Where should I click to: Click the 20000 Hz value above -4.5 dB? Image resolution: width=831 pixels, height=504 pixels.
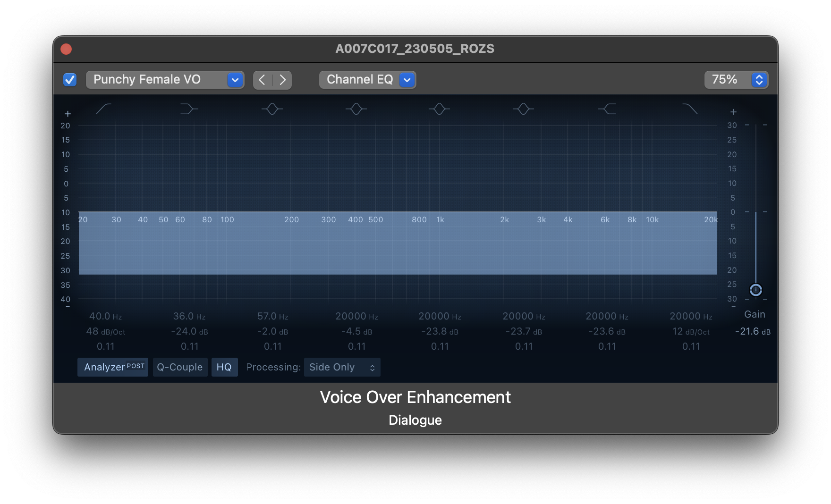357,316
